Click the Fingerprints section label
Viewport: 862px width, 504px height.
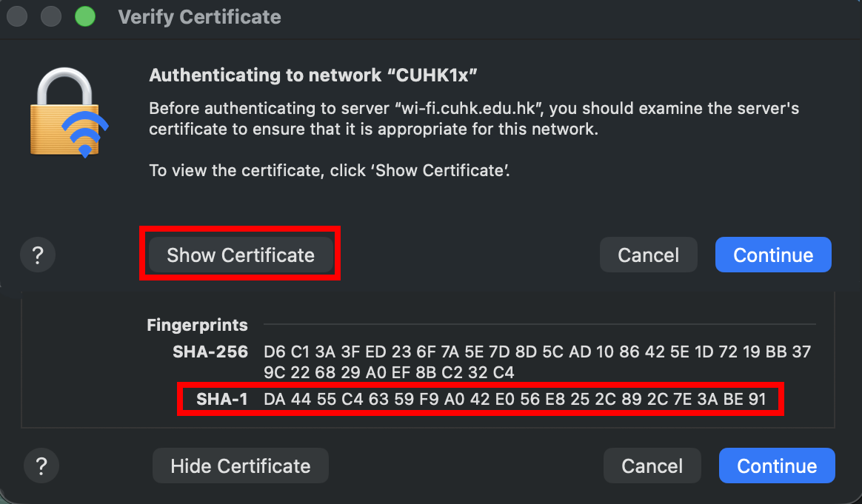pyautogui.click(x=197, y=325)
